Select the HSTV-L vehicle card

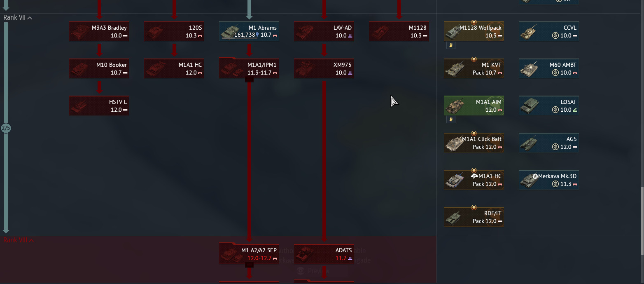click(x=99, y=106)
